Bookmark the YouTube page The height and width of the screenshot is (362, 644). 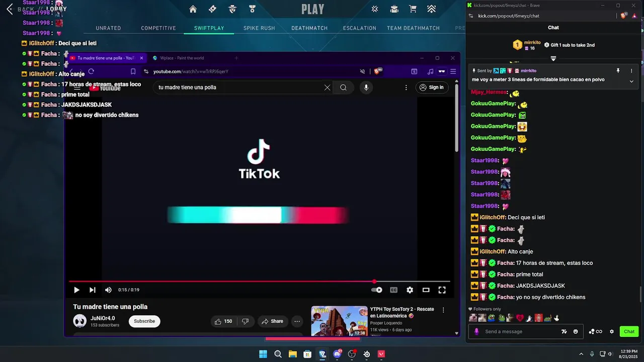[x=133, y=71]
